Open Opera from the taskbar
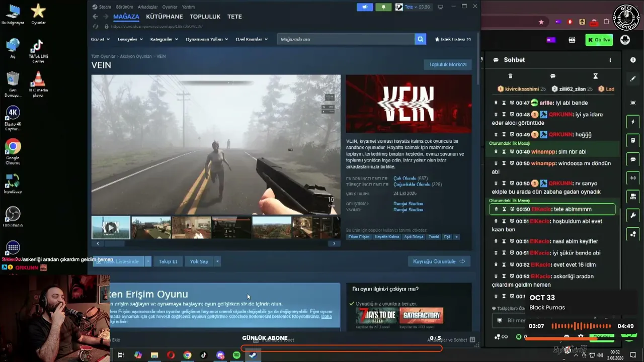The width and height of the screenshot is (644, 362). coord(171,355)
